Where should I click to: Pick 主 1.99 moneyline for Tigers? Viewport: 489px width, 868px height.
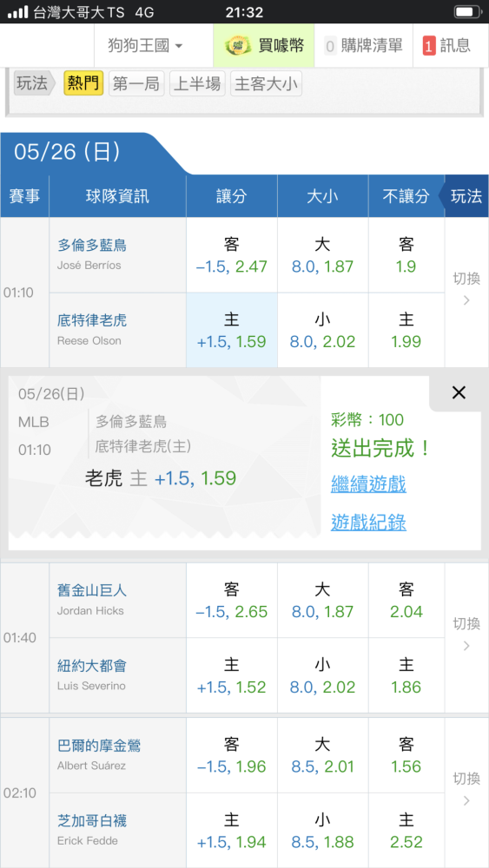tap(406, 330)
